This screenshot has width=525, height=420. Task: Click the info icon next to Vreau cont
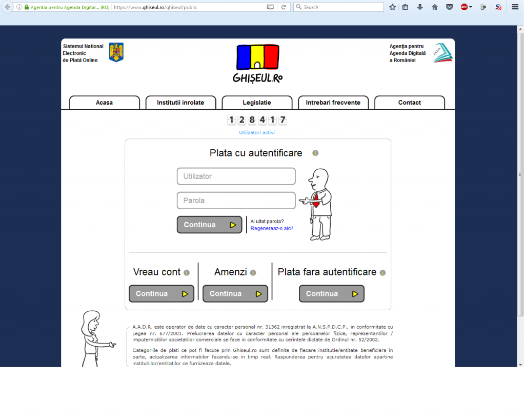(187, 273)
